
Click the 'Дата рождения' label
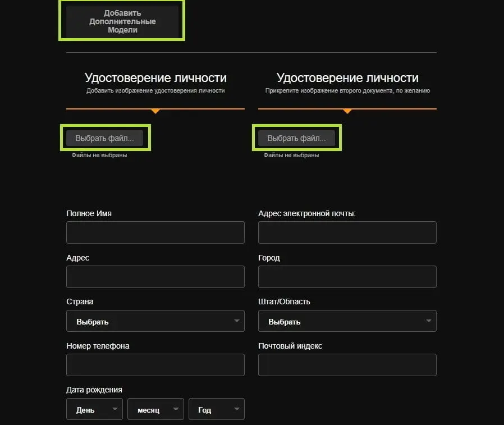[x=94, y=390]
